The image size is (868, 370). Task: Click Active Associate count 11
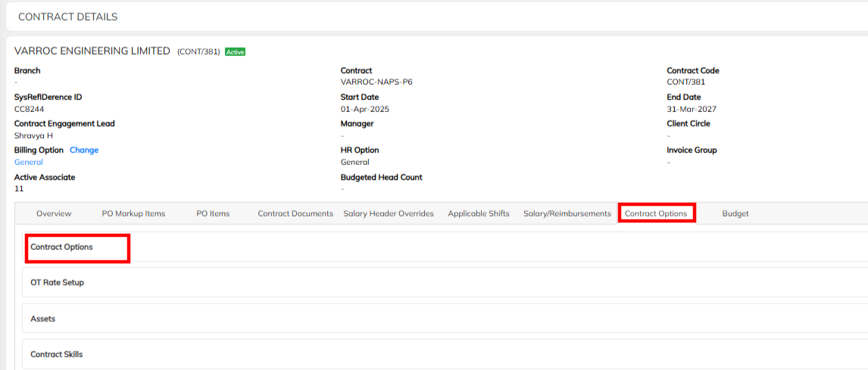(19, 188)
